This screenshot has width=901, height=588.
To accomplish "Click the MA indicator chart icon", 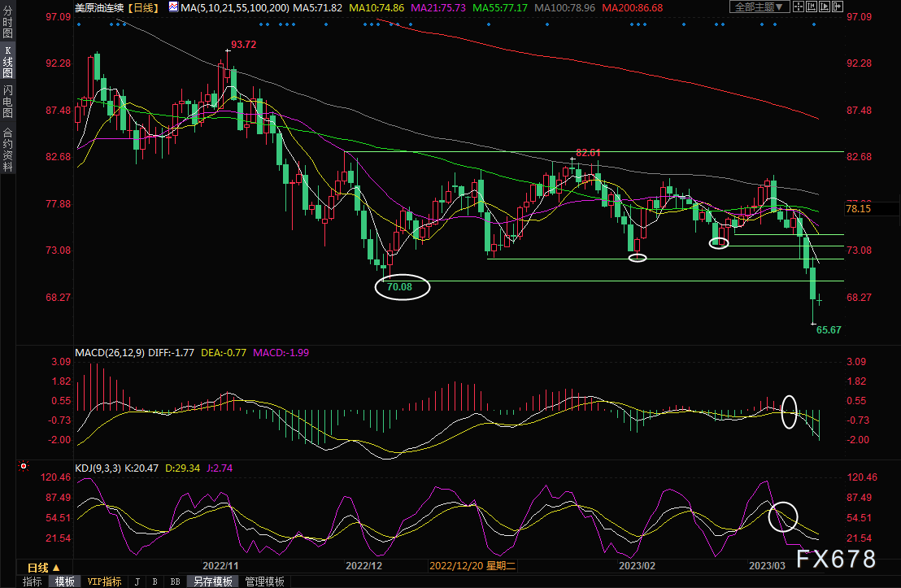I will [x=173, y=7].
